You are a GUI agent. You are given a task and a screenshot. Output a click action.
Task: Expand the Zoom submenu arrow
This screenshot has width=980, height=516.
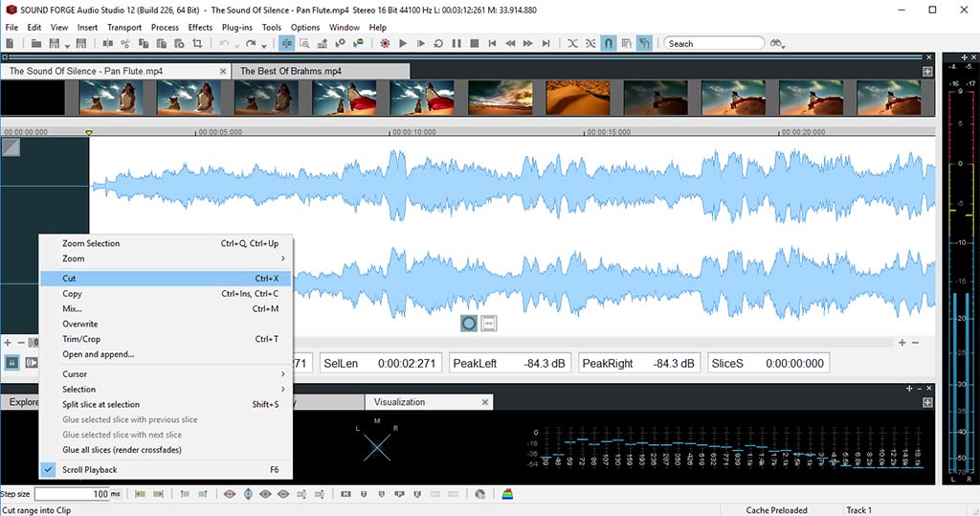pyautogui.click(x=283, y=258)
